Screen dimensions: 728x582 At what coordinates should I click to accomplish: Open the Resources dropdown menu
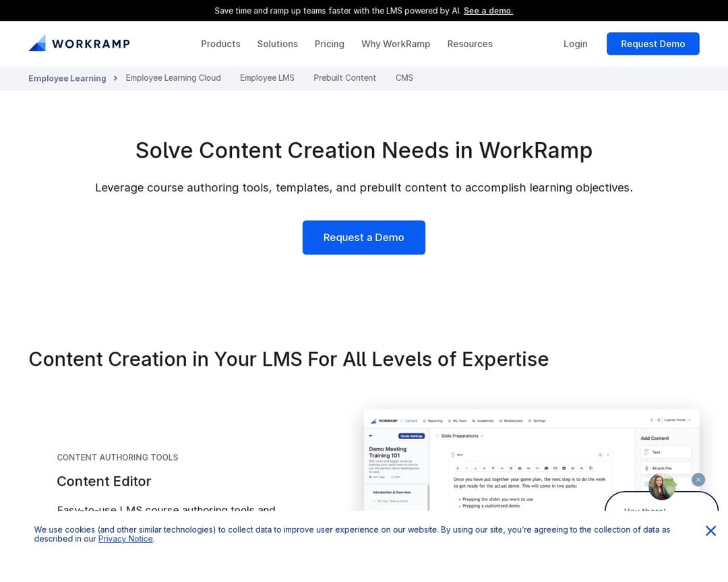469,44
